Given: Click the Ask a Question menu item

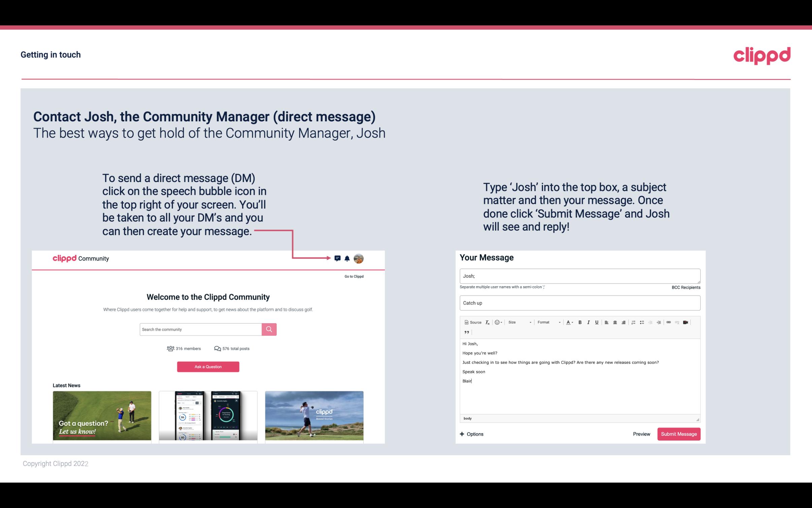Looking at the screenshot, I should click(x=207, y=366).
